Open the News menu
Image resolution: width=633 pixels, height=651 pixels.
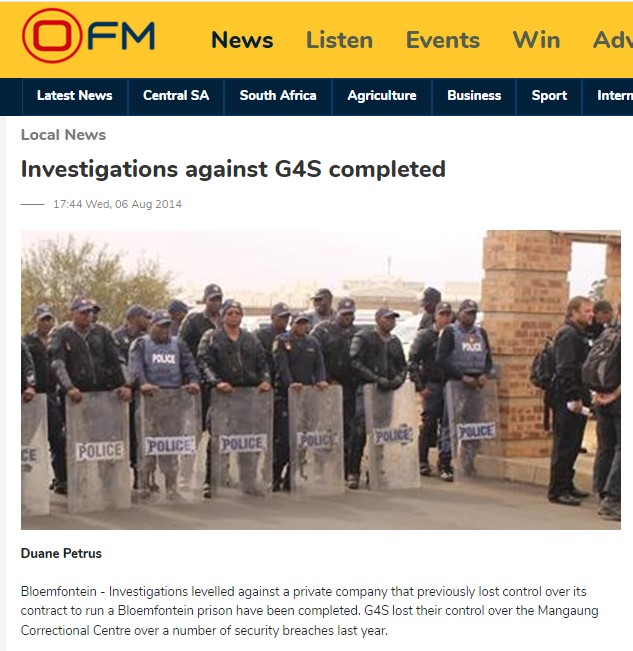click(x=242, y=40)
